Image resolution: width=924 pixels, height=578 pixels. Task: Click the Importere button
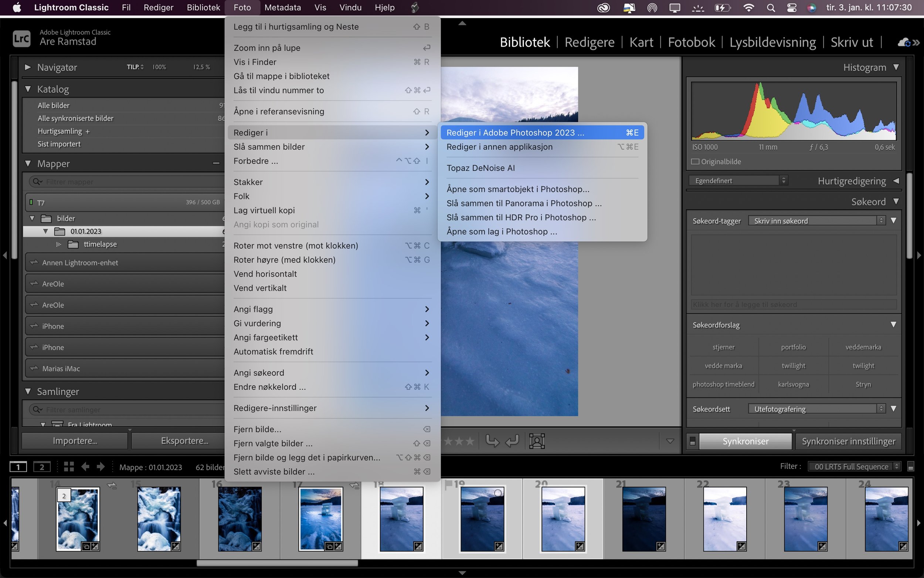click(x=75, y=441)
